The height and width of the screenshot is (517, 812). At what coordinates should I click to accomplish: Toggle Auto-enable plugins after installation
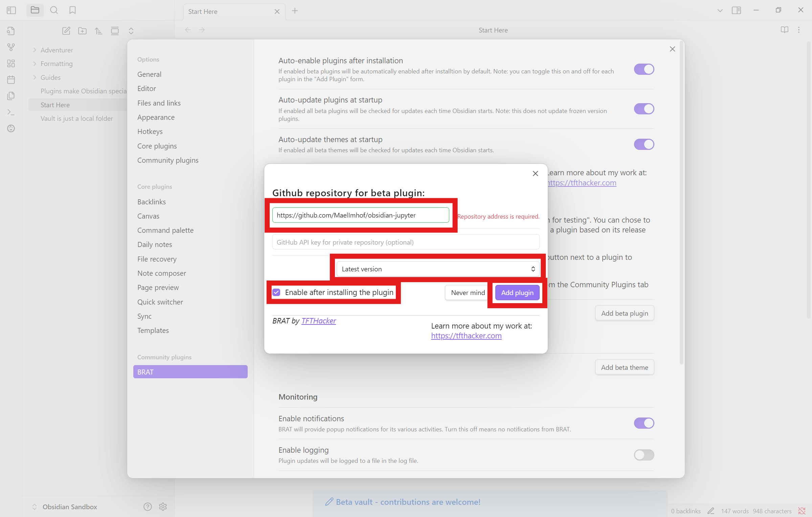[x=644, y=69]
